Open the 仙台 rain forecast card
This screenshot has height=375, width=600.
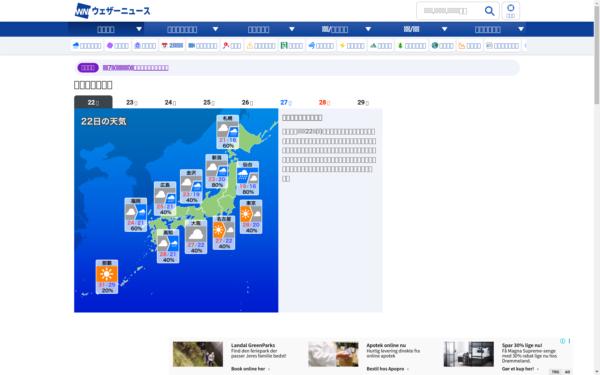click(x=248, y=178)
